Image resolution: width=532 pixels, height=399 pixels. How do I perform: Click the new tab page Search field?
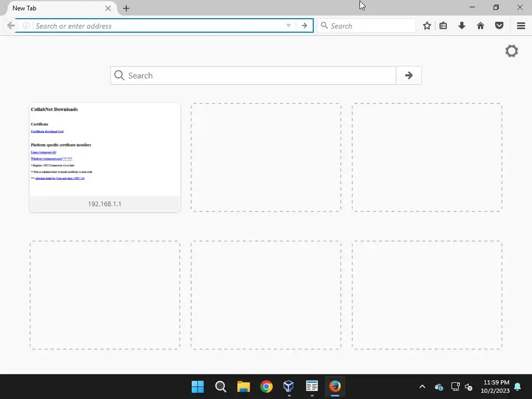point(253,75)
